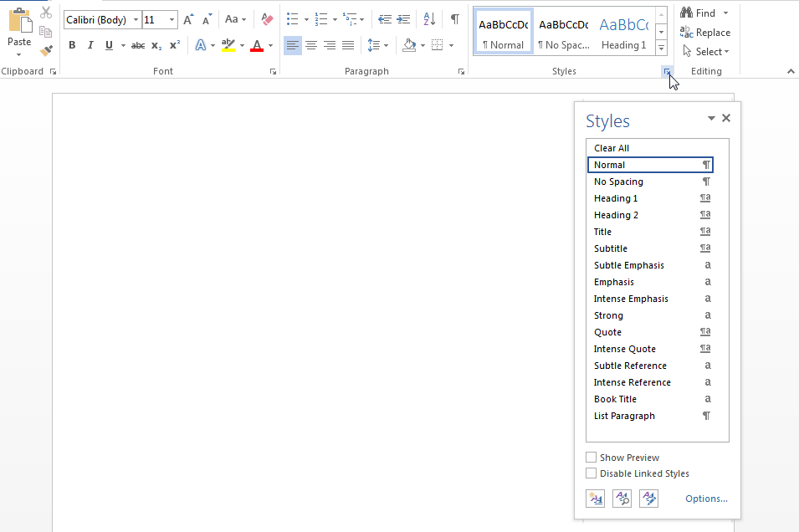799x532 pixels.
Task: Open the Options link in Styles pane
Action: click(706, 499)
